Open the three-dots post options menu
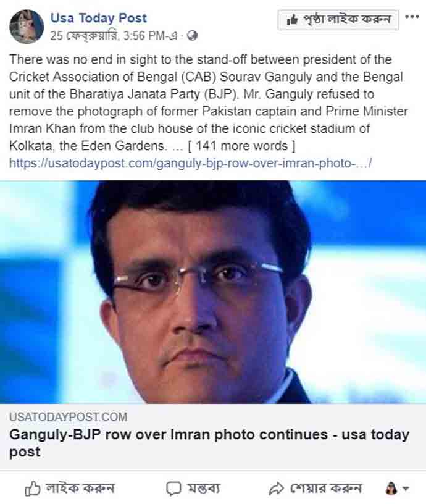Viewport: 426px width, 504px height. (412, 17)
